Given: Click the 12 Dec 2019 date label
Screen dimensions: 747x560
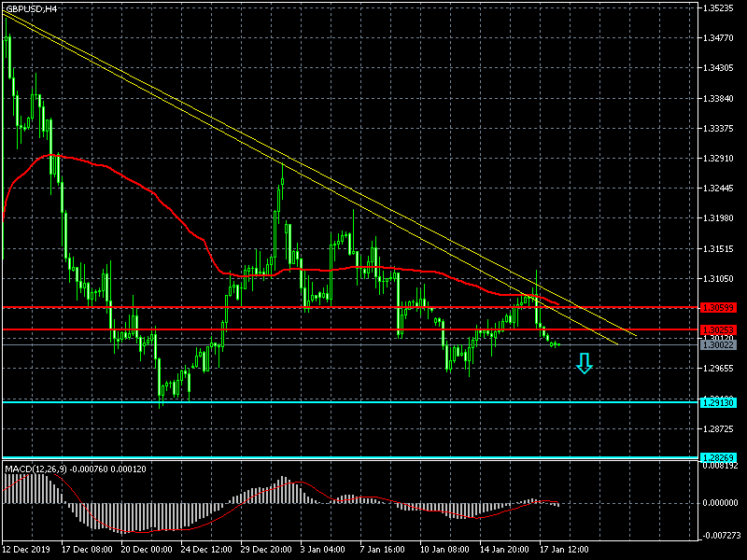Looking at the screenshot, I should (x=26, y=550).
